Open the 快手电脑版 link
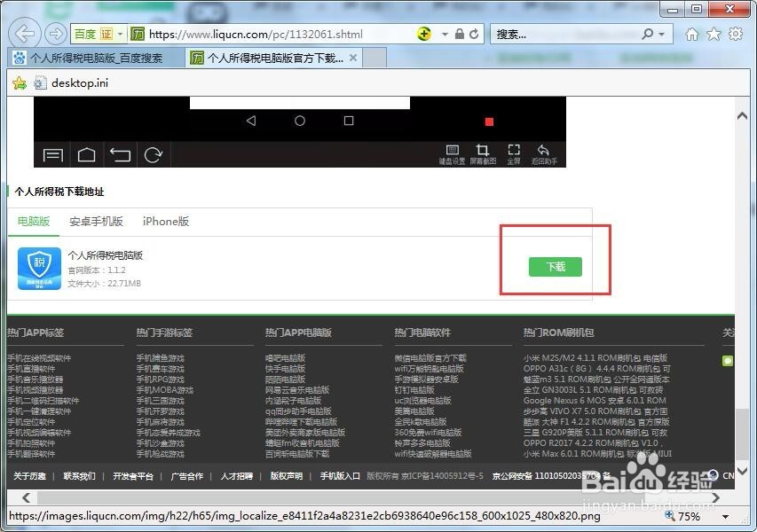This screenshot has height=532, width=757. [x=285, y=369]
